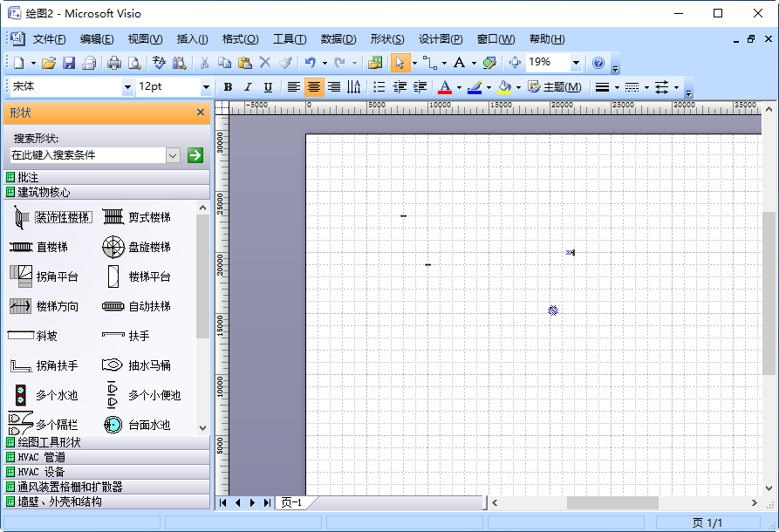Select the 抽水马桶 shape
Image resolution: width=779 pixels, height=532 pixels.
136,365
